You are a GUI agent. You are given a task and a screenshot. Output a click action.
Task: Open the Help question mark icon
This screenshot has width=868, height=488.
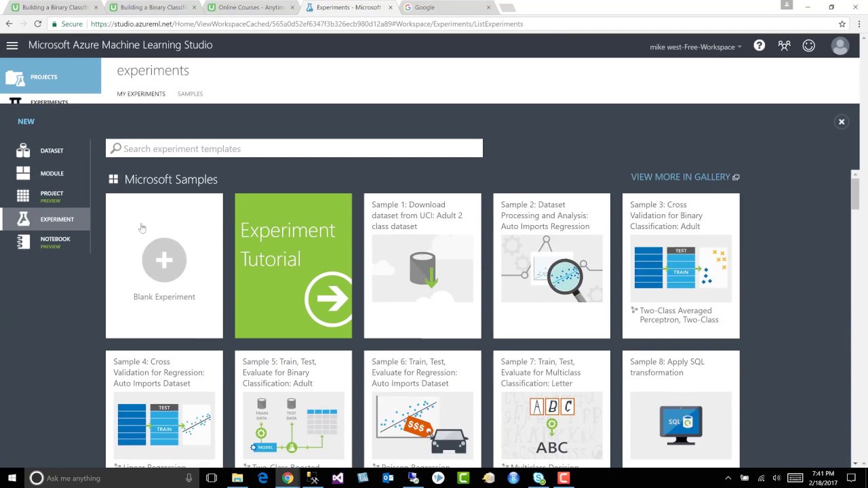(x=759, y=45)
